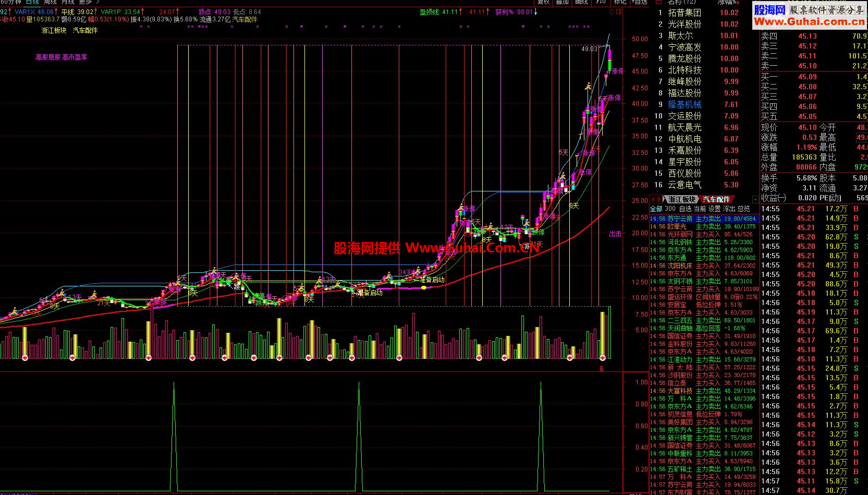Click the 名称(72) column header

(681, 2)
